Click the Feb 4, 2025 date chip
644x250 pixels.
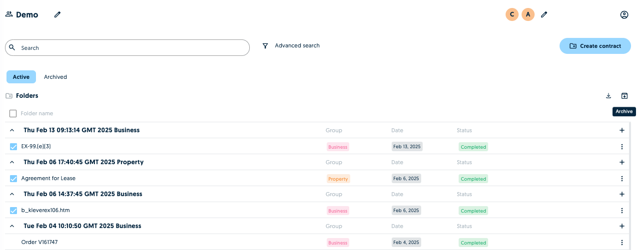[406, 243]
